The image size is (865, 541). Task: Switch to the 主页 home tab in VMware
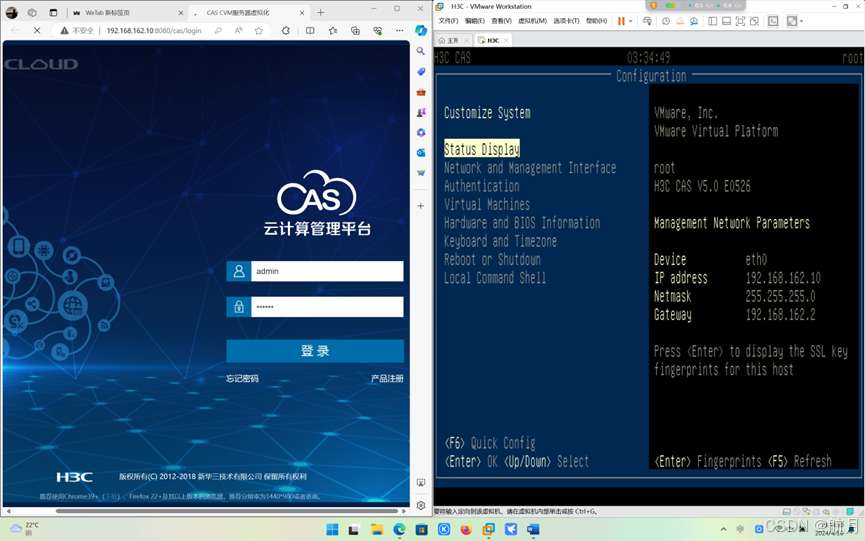(452, 40)
